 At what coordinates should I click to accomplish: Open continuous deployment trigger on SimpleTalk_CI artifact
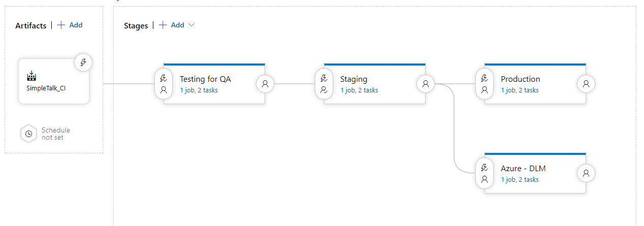pos(83,62)
